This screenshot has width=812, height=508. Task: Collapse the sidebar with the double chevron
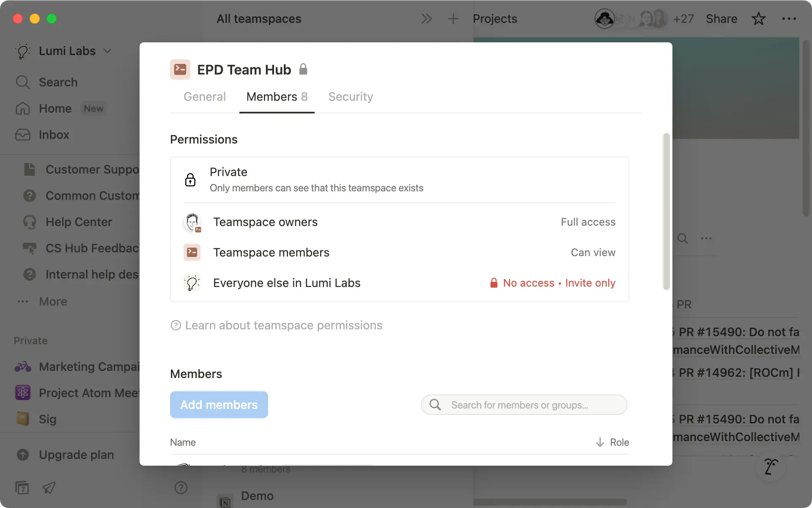pos(426,19)
